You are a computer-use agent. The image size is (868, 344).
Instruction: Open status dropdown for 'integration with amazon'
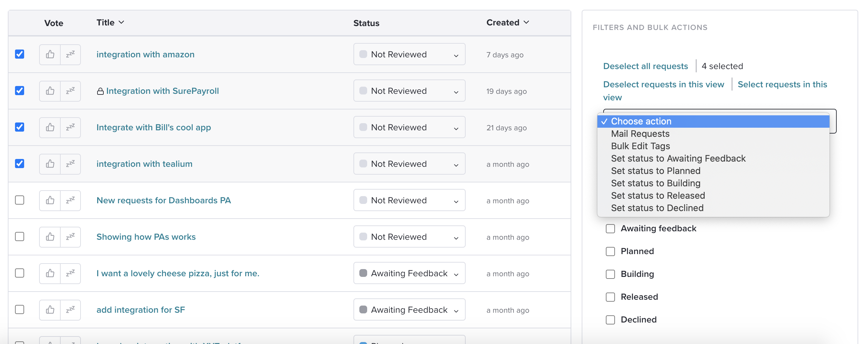[x=409, y=54]
